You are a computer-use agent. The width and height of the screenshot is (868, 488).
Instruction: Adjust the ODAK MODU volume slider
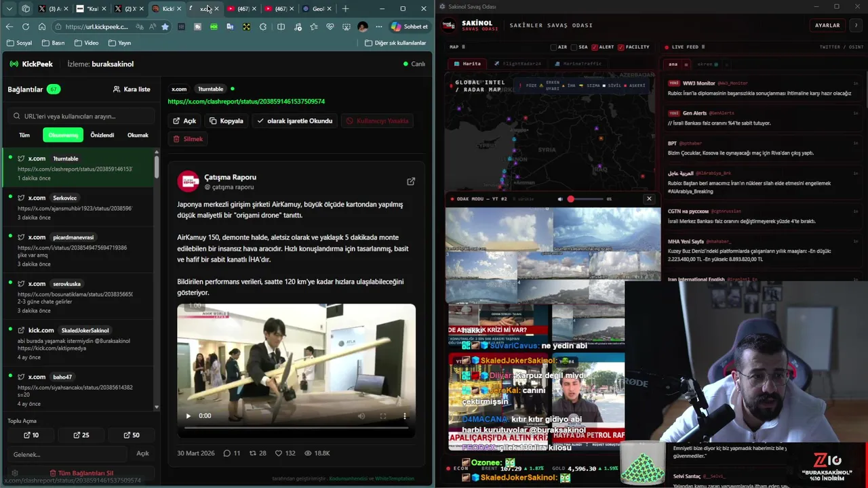585,199
